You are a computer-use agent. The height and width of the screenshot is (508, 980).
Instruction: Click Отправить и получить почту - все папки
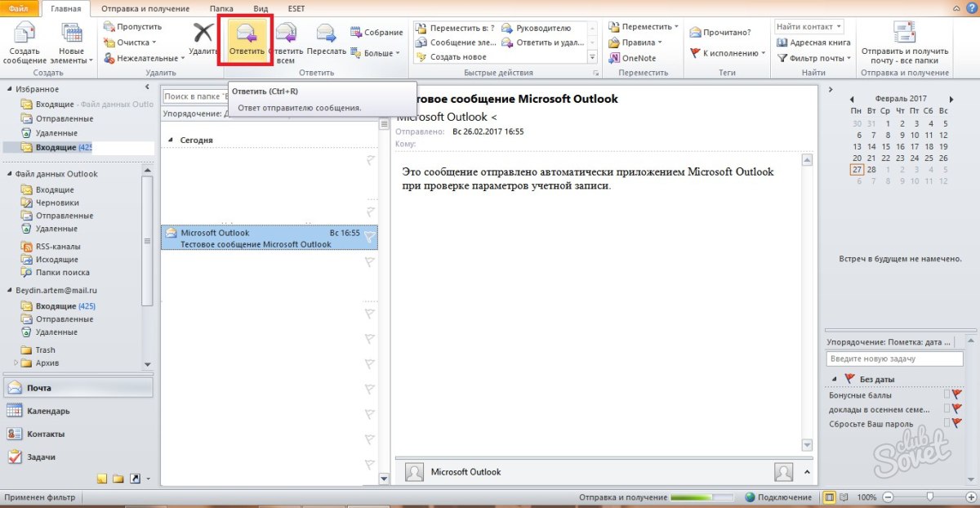pos(904,42)
